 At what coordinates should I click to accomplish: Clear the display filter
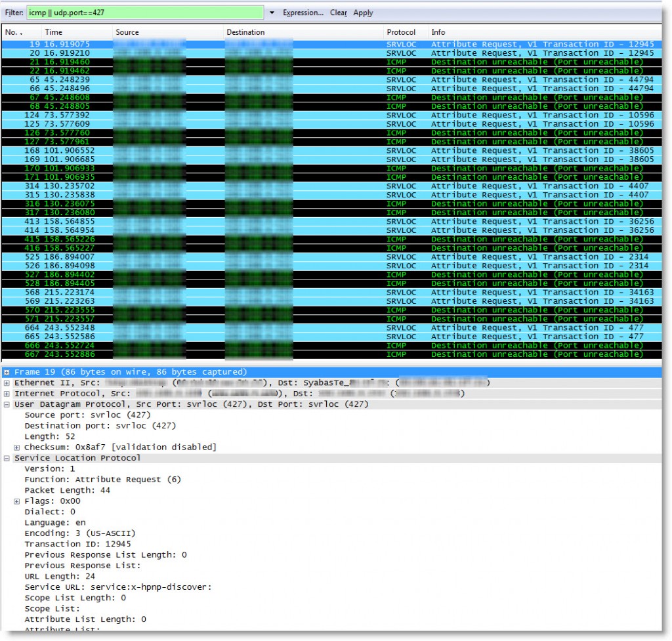click(x=339, y=12)
